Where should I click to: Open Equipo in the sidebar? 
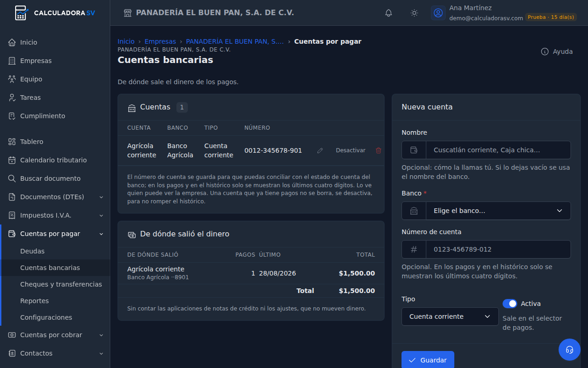click(55, 79)
